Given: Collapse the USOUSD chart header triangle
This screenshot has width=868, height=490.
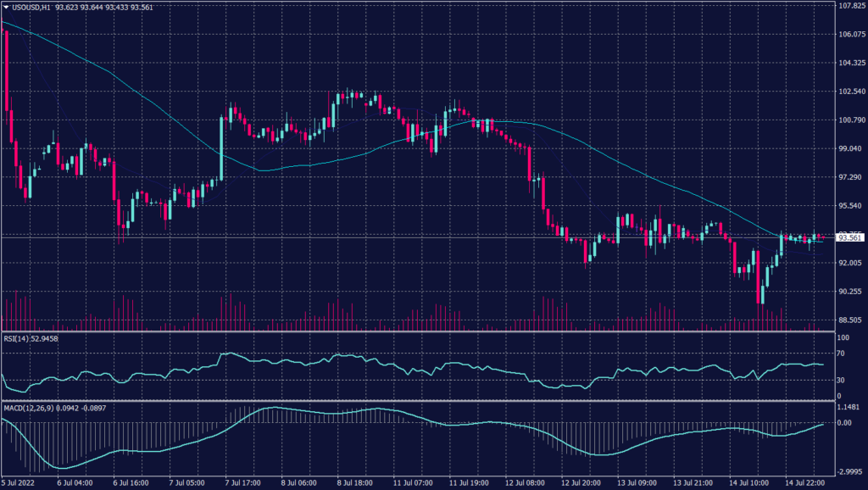Looking at the screenshot, I should 7,6.
